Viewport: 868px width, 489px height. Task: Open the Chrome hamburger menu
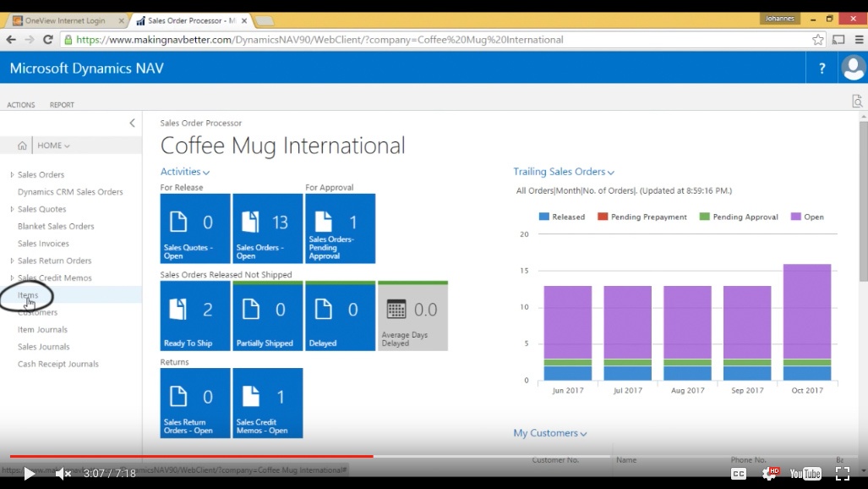click(x=860, y=40)
